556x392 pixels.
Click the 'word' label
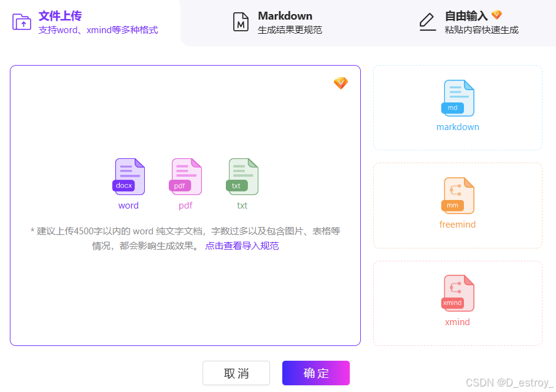128,206
